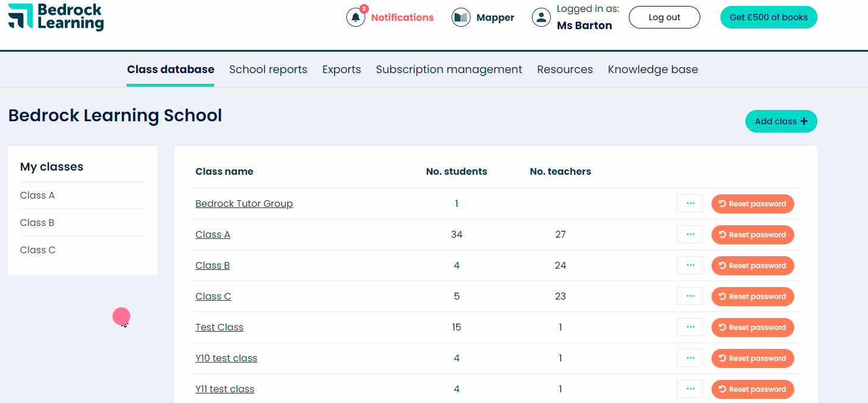Viewport: 868px width, 403px height.
Task: Reset password for Class B row
Action: (x=753, y=266)
